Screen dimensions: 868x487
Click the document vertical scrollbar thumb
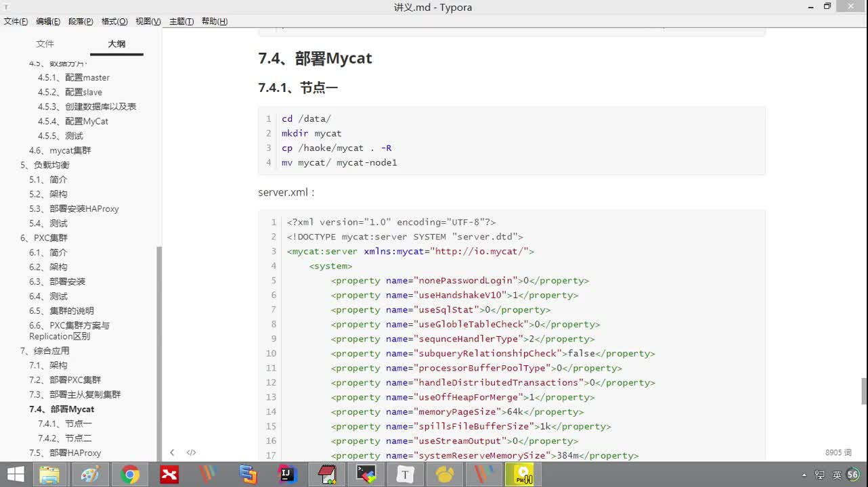[x=864, y=391]
